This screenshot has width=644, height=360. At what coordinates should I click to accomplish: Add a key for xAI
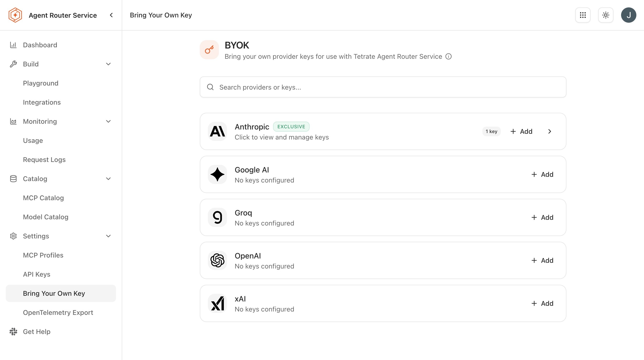[x=542, y=303]
